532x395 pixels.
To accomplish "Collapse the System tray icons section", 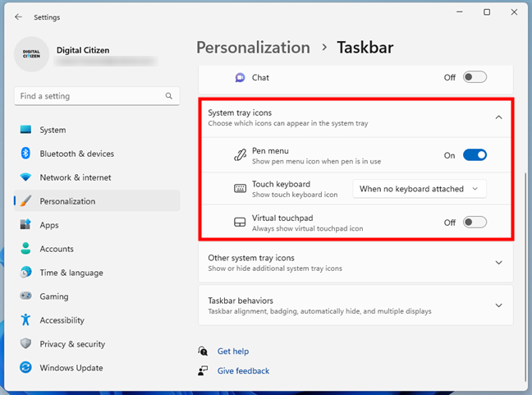I will [498, 117].
